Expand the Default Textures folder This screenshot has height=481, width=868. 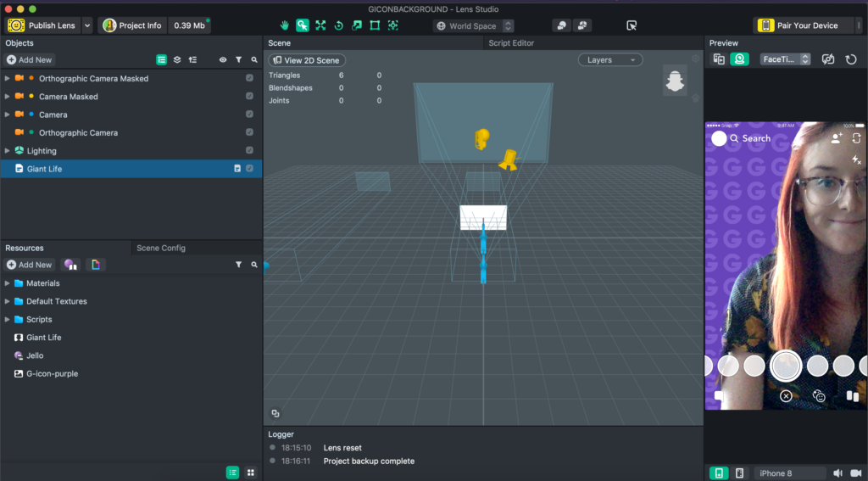(7, 301)
